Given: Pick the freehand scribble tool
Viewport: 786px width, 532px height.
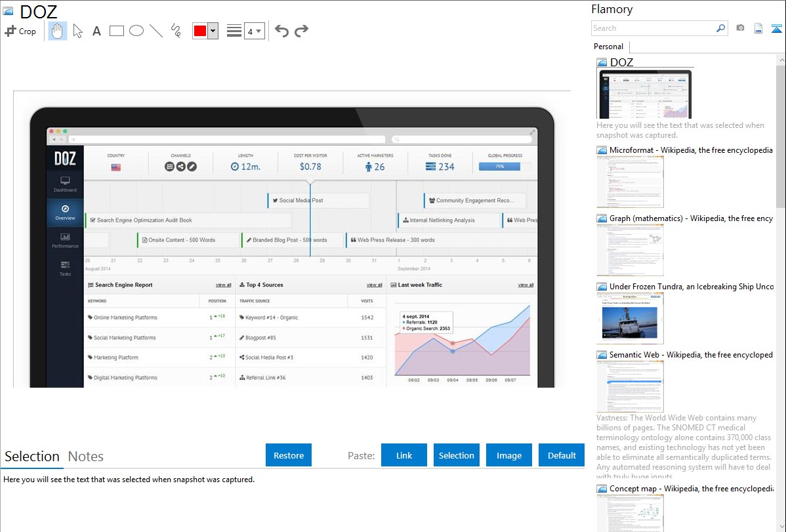Looking at the screenshot, I should [176, 31].
